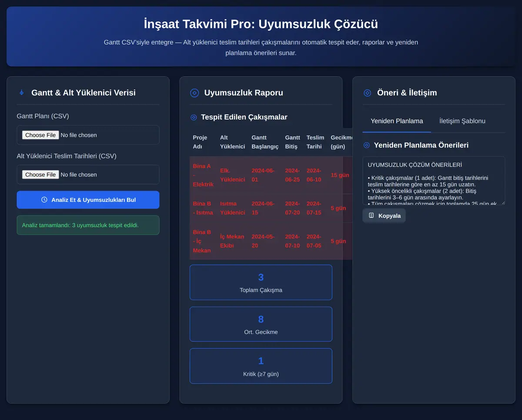The image size is (522, 420).
Task: Click the Gecikme (gün) column header
Action: tap(341, 142)
